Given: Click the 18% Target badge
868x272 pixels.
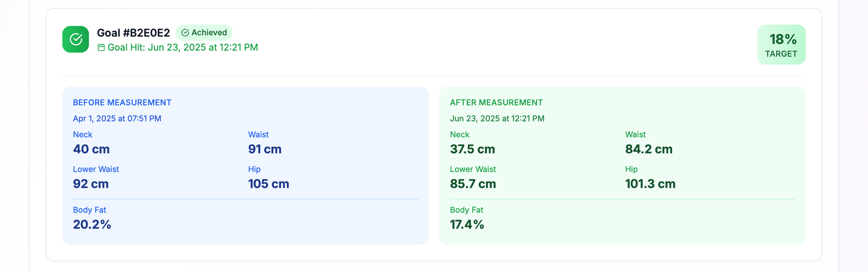Looking at the screenshot, I should pyautogui.click(x=781, y=45).
